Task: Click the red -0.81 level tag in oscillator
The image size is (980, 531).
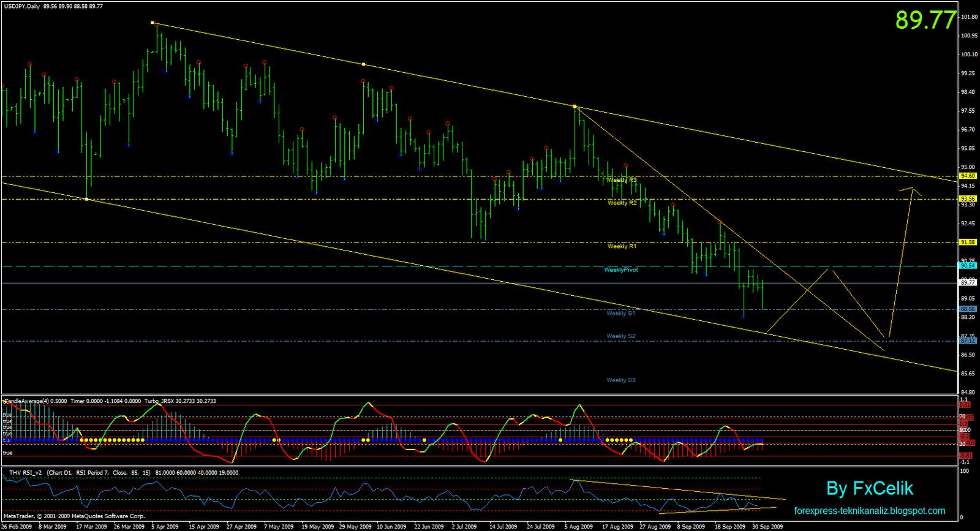Action: click(x=966, y=456)
